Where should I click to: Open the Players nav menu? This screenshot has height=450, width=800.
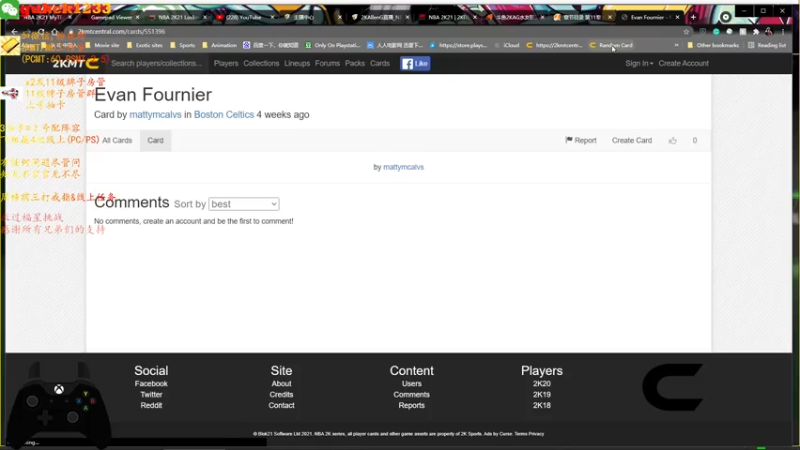[226, 63]
